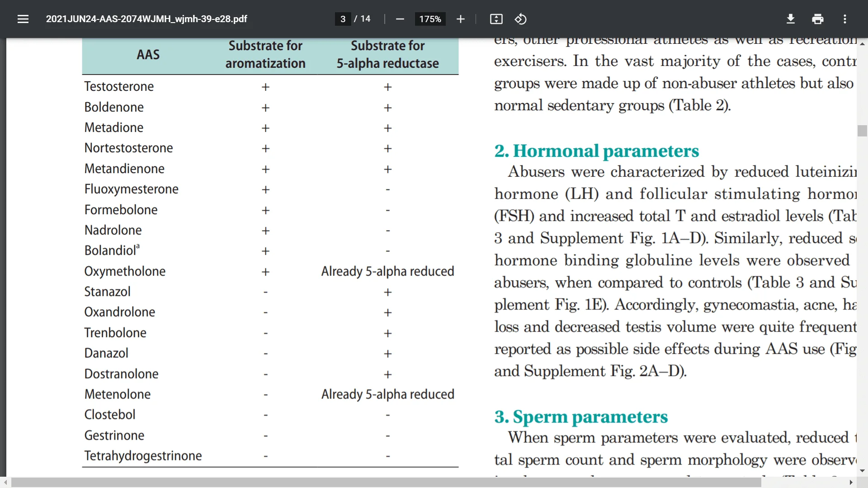Viewport: 868px width, 488px height.
Task: Click the Trenbolone row label
Action: click(x=115, y=333)
